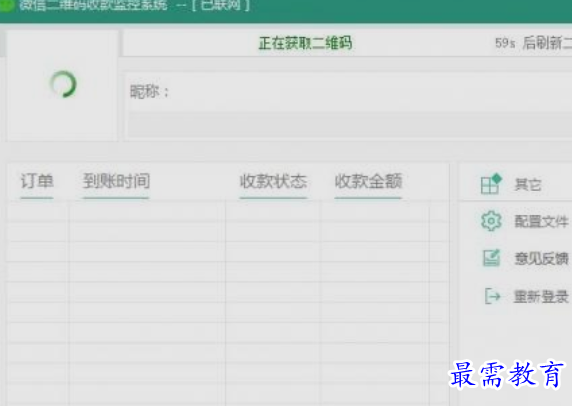
Task: Click the 重新登录 logout arrow icon
Action: click(492, 296)
